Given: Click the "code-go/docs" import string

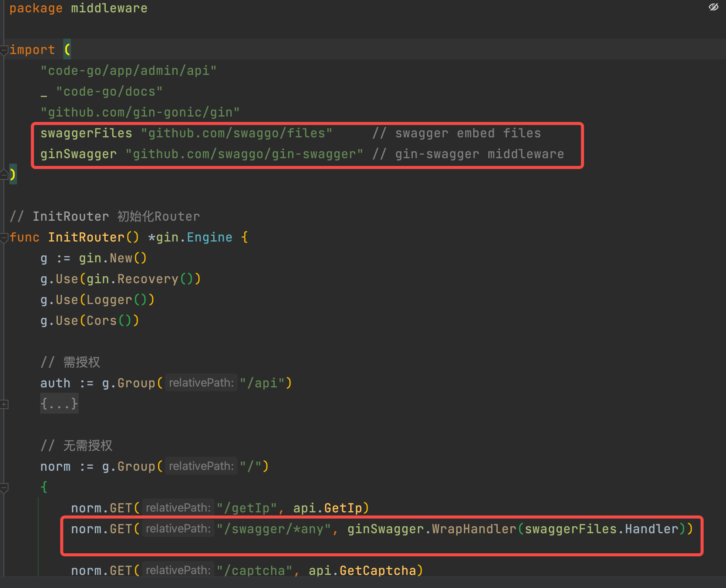Looking at the screenshot, I should (x=109, y=92).
